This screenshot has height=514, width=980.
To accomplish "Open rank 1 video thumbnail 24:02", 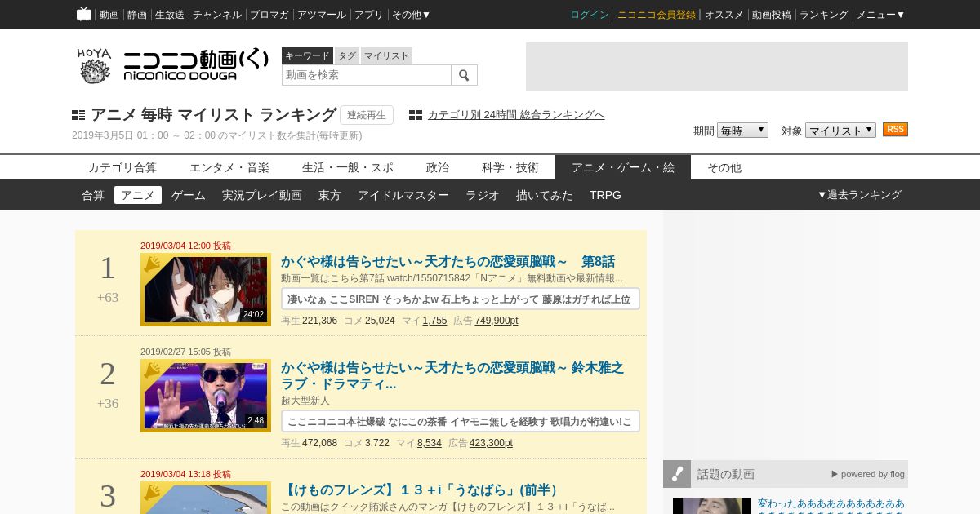I will [x=206, y=290].
